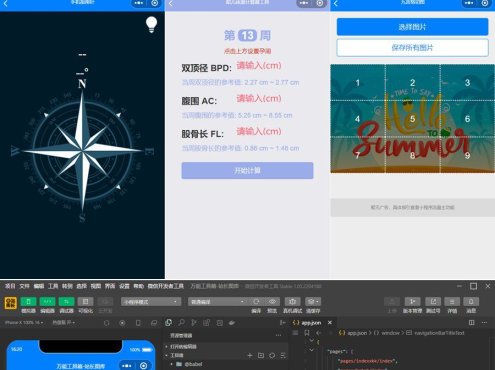Open the search magnifier in editor sidebar
Viewport: 495px width, 370px height.
(x=181, y=322)
